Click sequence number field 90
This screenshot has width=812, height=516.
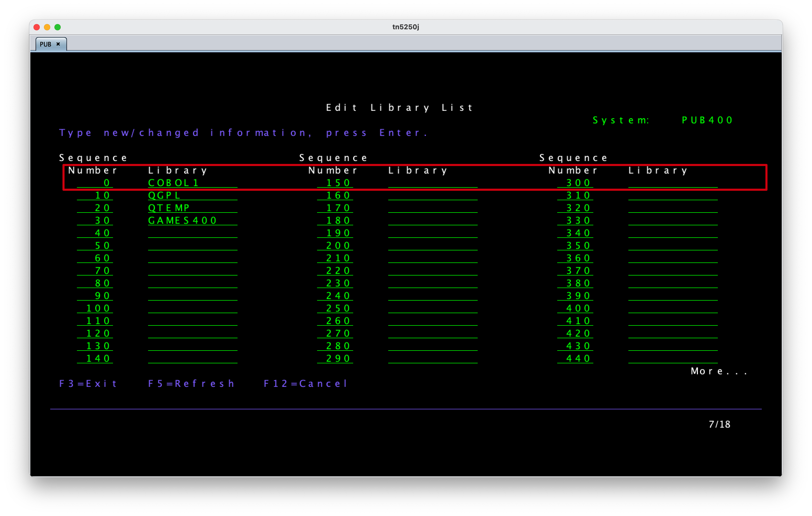(x=95, y=296)
